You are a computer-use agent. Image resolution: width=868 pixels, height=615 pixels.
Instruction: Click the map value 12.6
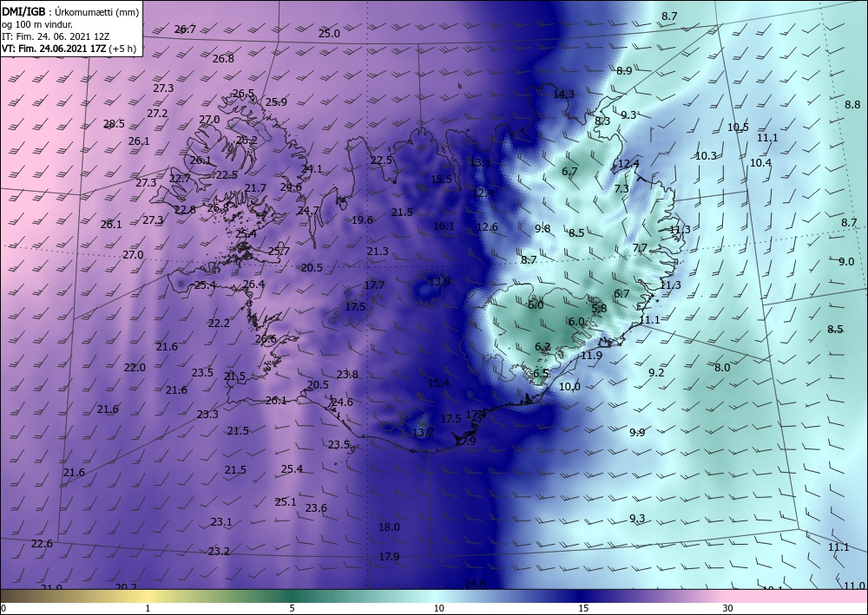487,226
